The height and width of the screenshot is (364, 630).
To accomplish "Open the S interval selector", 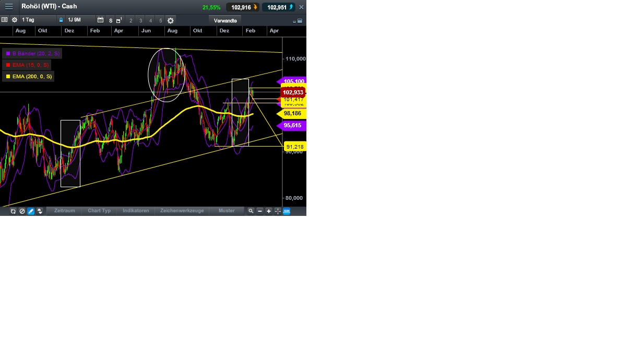I will click(111, 20).
